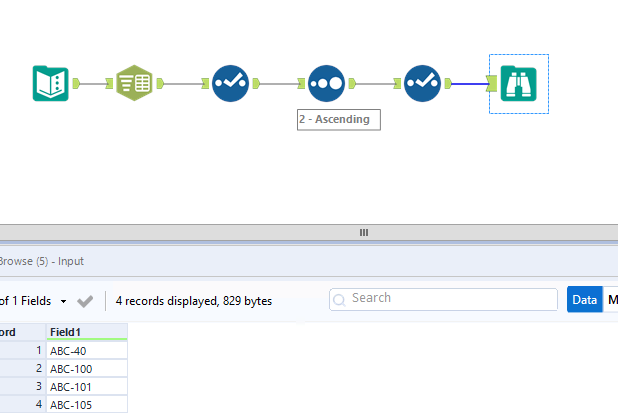Select cell ABC-105
This screenshot has width=618, height=419.
pyautogui.click(x=87, y=404)
